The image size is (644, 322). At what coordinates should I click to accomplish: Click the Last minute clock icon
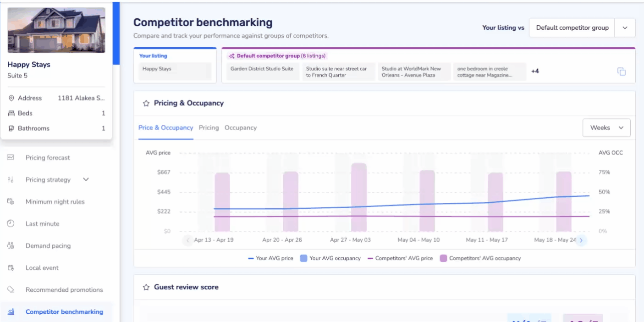point(11,223)
